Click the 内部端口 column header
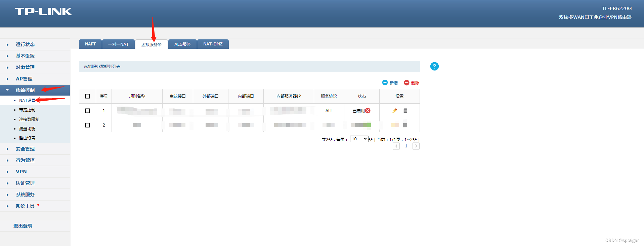Image resolution: width=644 pixels, height=246 pixels. [x=246, y=96]
